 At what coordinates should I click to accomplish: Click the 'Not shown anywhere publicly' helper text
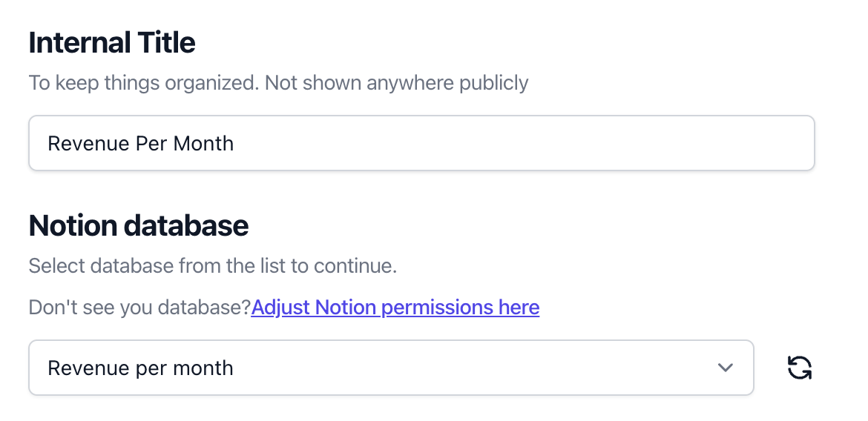click(396, 83)
